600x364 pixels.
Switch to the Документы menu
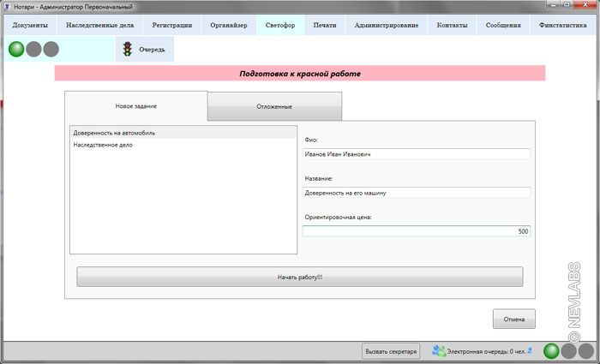pyautogui.click(x=29, y=25)
